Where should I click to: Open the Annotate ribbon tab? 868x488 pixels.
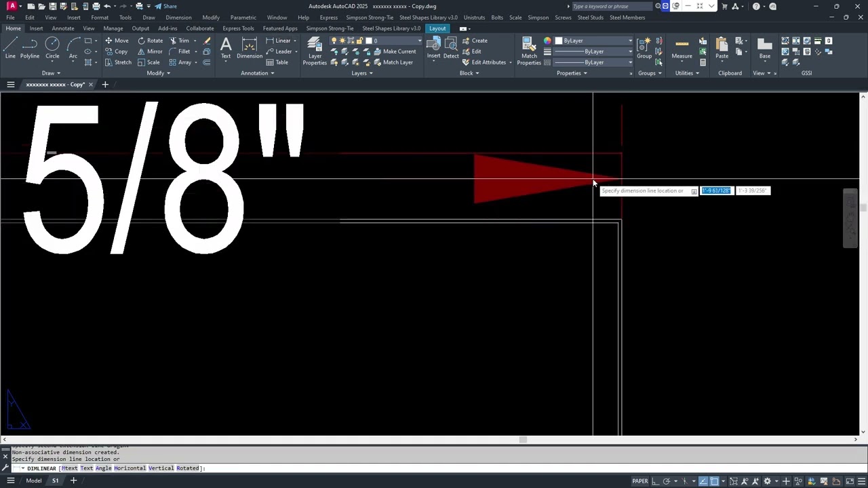point(63,28)
